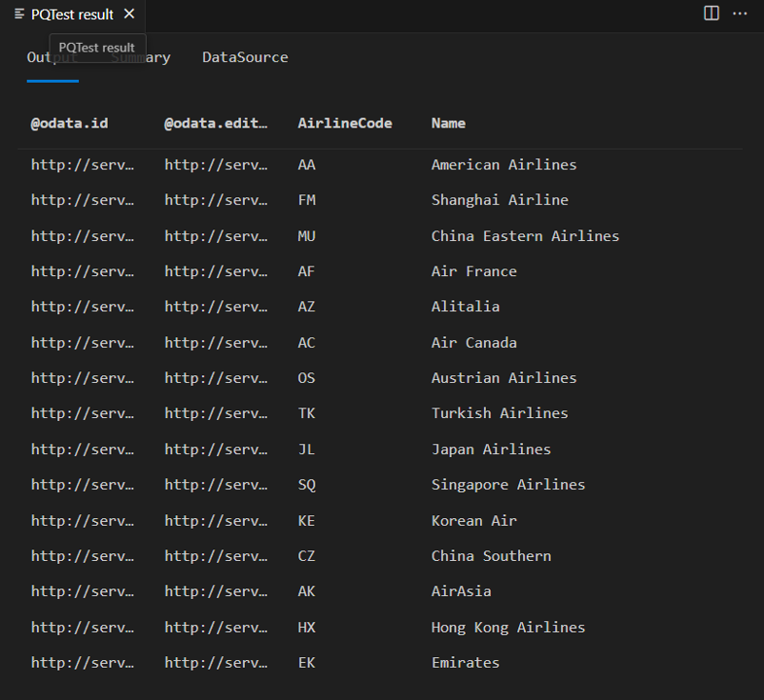Image resolution: width=764 pixels, height=700 pixels.
Task: Open the DataSource tab
Action: [245, 57]
